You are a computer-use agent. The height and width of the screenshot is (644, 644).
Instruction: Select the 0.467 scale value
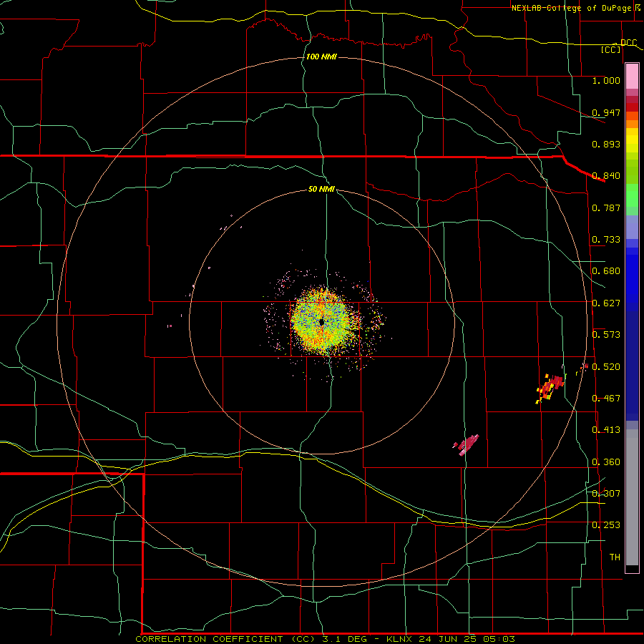pyautogui.click(x=606, y=399)
